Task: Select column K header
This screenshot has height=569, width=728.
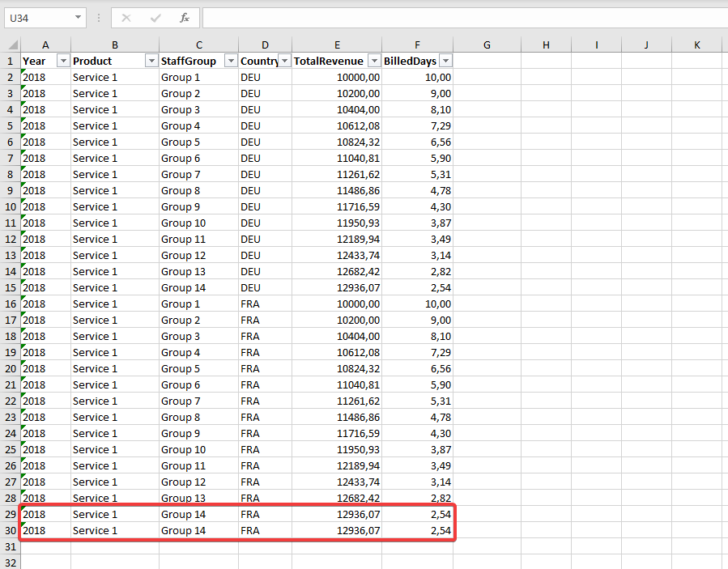Action: [x=697, y=45]
